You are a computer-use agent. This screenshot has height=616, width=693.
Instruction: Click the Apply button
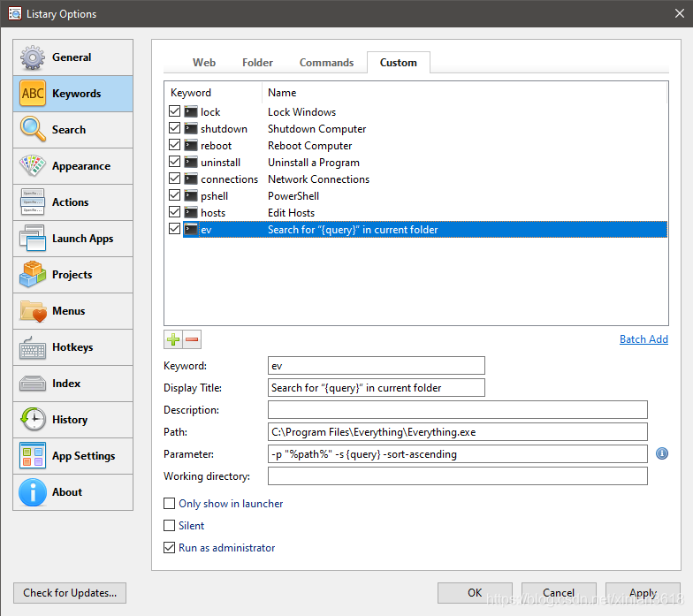click(643, 593)
